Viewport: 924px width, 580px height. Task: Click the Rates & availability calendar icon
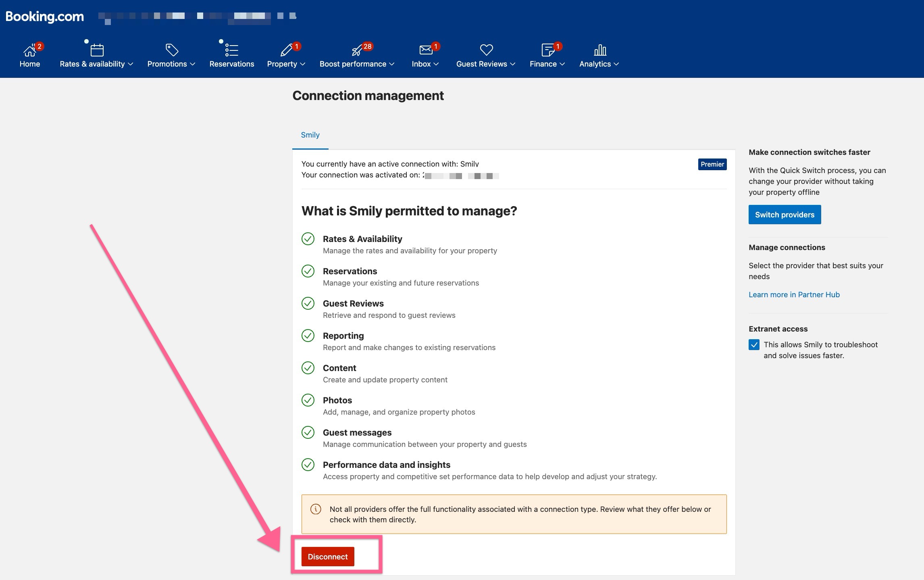tap(97, 50)
